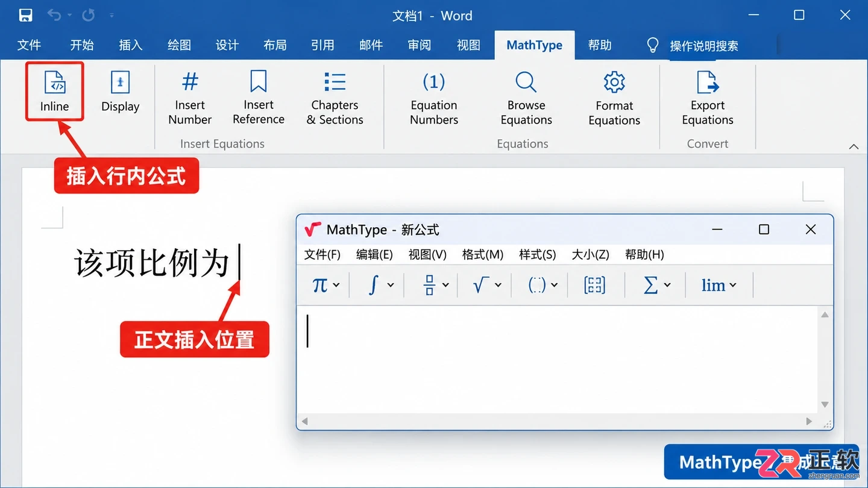Open the 文件 ribbon tab
The width and height of the screenshot is (868, 488).
(x=29, y=45)
